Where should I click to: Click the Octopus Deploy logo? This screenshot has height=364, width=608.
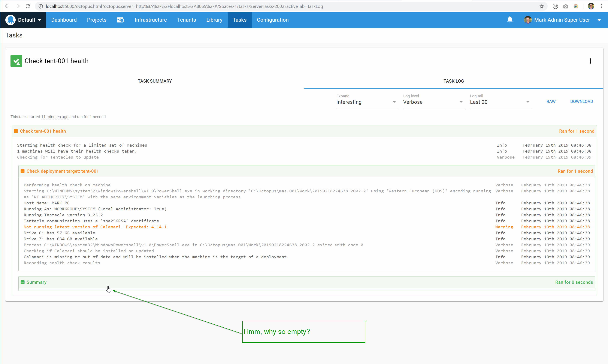pos(10,20)
